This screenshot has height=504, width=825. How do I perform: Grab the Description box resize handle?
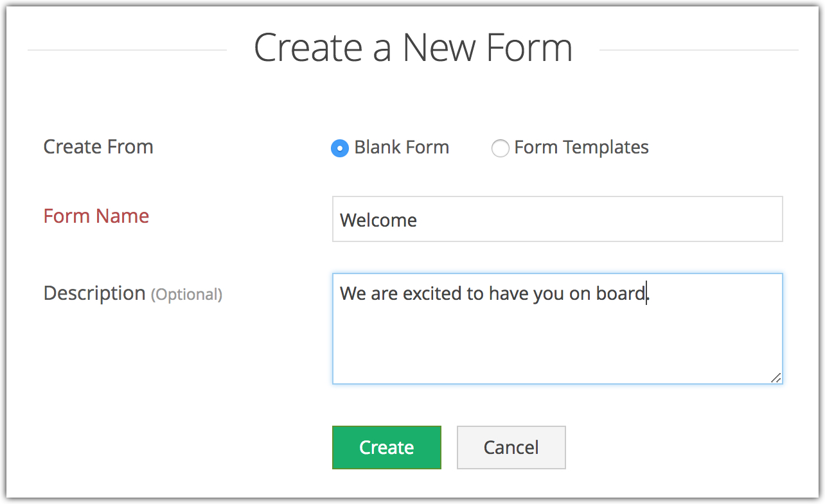pos(776,378)
